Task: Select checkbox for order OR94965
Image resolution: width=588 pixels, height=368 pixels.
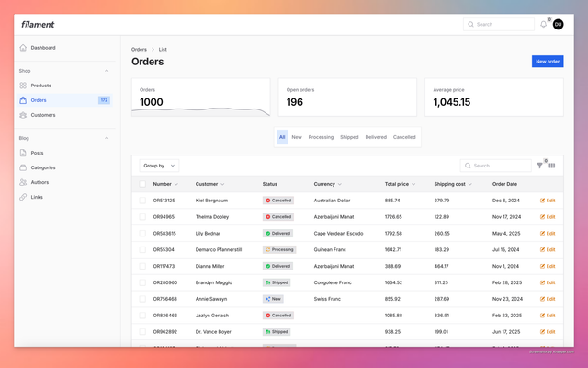Action: tap(142, 217)
